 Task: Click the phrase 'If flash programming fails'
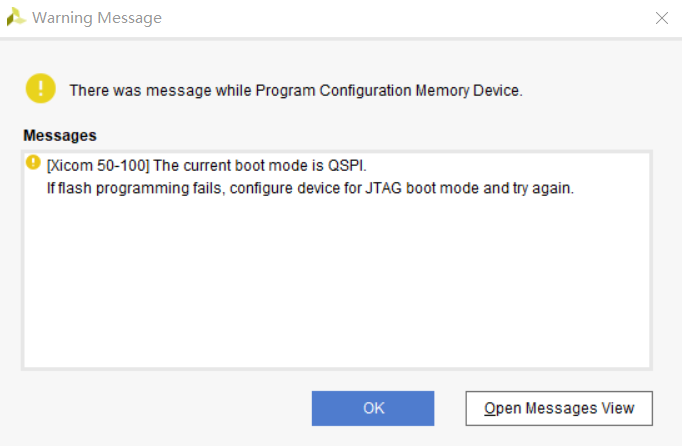[136, 188]
